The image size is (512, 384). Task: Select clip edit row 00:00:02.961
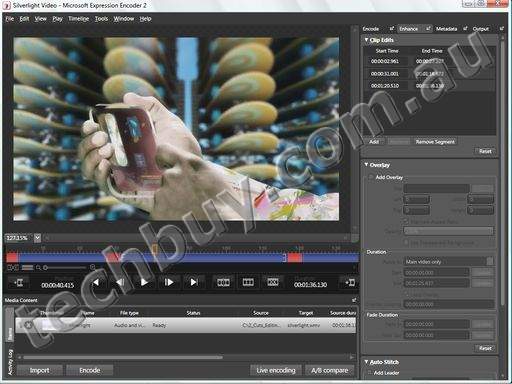pos(429,61)
